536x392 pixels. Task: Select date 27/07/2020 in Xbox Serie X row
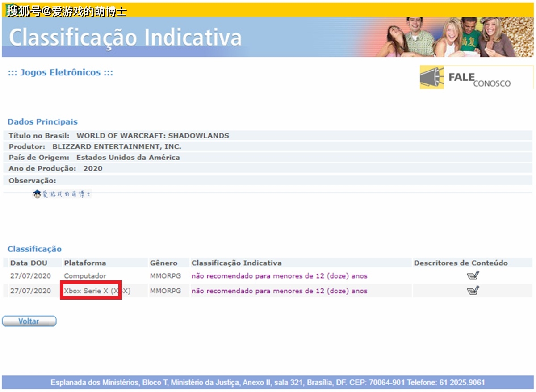tap(30, 291)
